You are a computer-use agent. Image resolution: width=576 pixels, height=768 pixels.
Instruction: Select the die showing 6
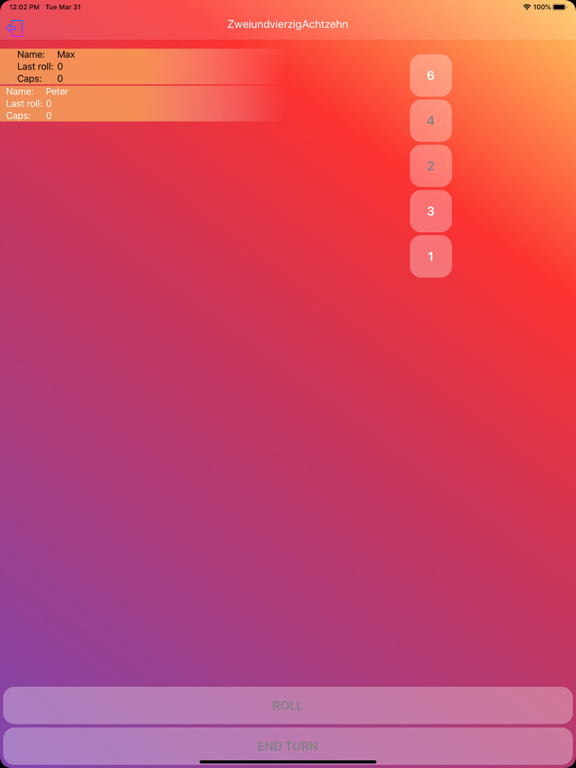point(431,75)
